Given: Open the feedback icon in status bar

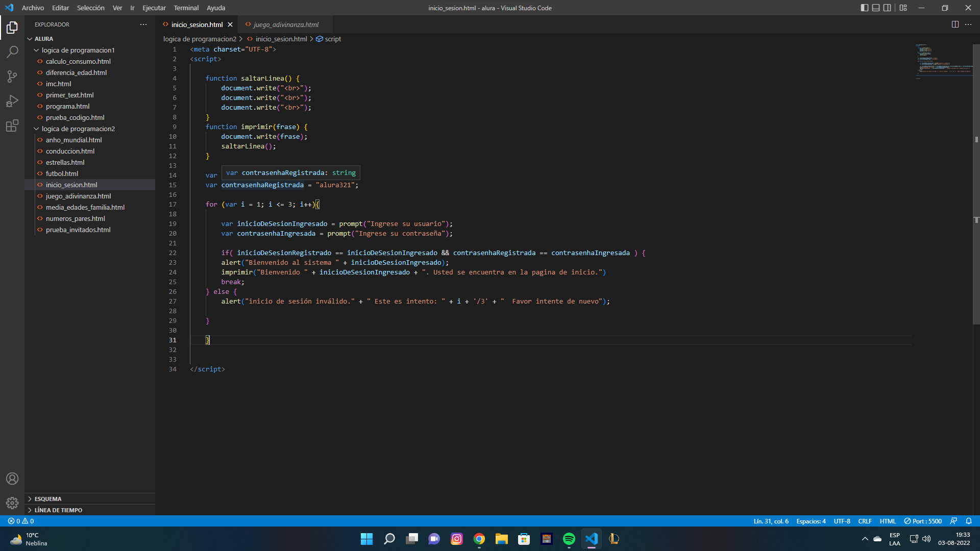Looking at the screenshot, I should pos(953,521).
